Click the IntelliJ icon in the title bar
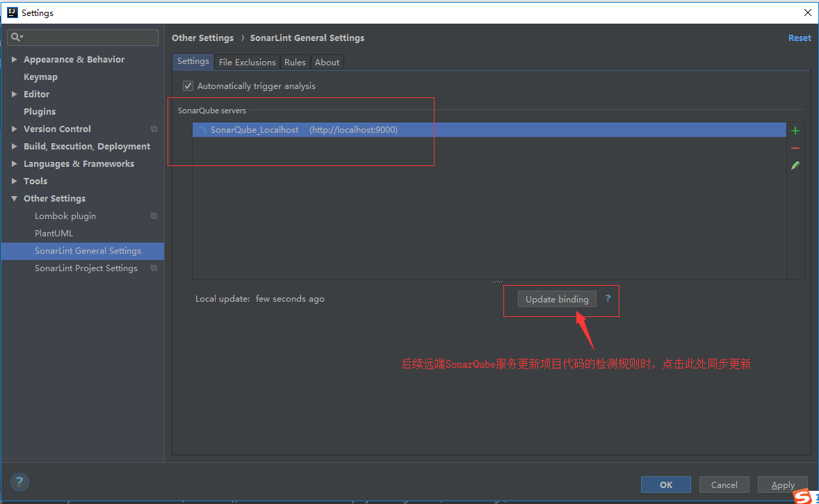Image resolution: width=819 pixels, height=504 pixels. coord(12,13)
